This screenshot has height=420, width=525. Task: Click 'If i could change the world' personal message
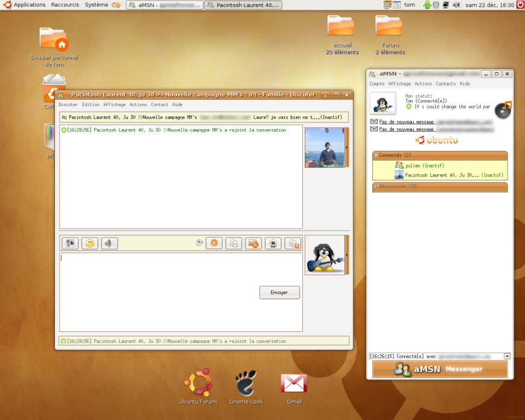point(452,106)
